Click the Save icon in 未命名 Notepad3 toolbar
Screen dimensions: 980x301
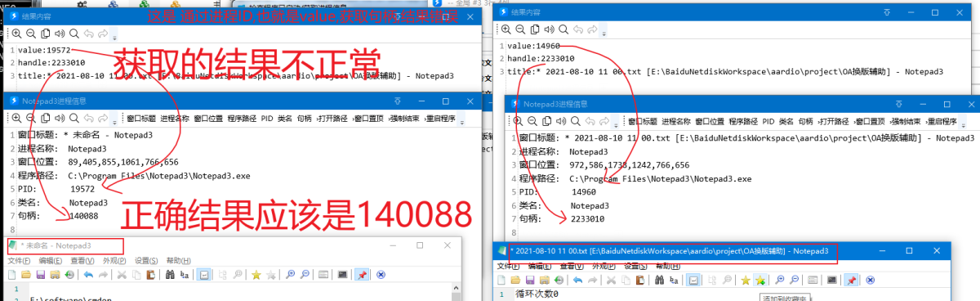(x=40, y=275)
